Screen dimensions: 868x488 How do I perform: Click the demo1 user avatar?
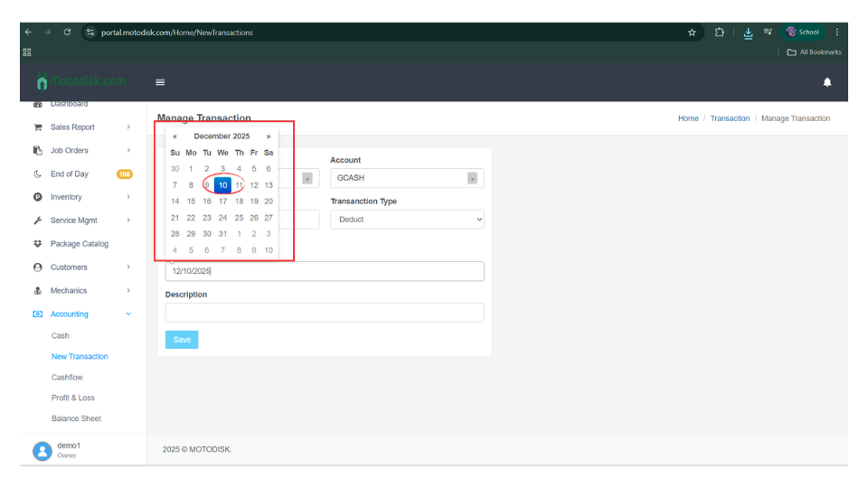(x=42, y=451)
